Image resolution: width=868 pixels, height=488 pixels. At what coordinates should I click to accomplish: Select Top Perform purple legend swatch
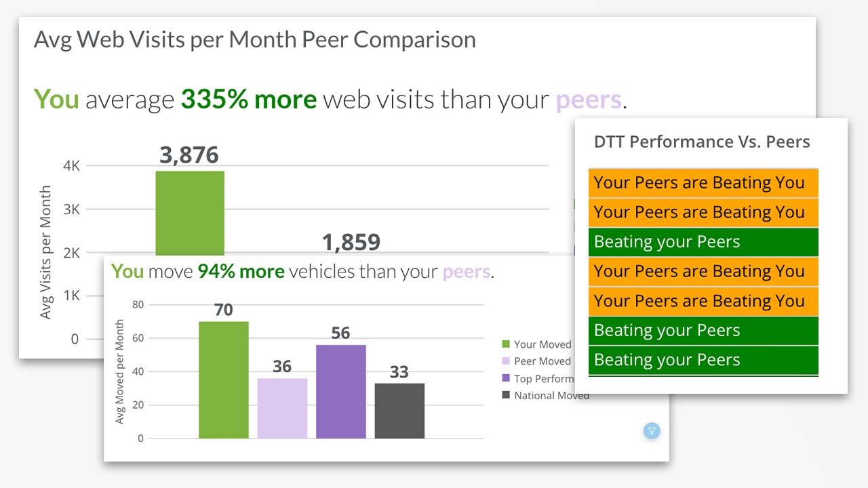tap(505, 378)
